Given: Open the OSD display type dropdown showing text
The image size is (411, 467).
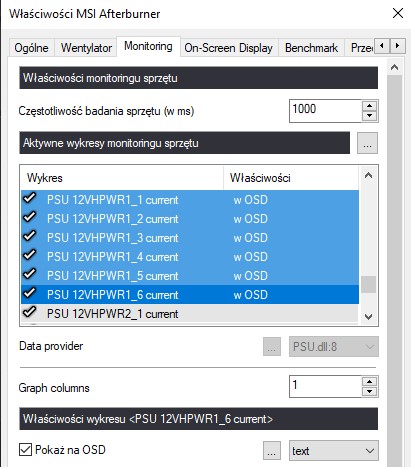Looking at the screenshot, I should pyautogui.click(x=334, y=451).
